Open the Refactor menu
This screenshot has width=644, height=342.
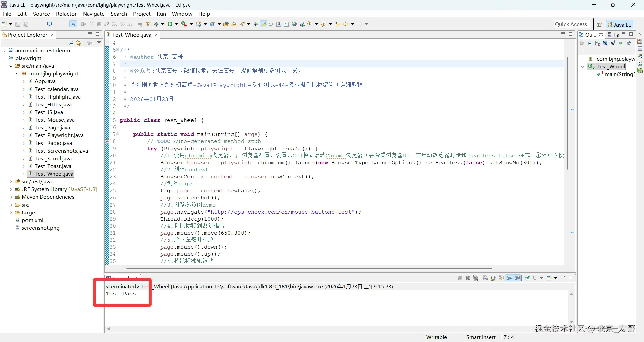(66, 14)
